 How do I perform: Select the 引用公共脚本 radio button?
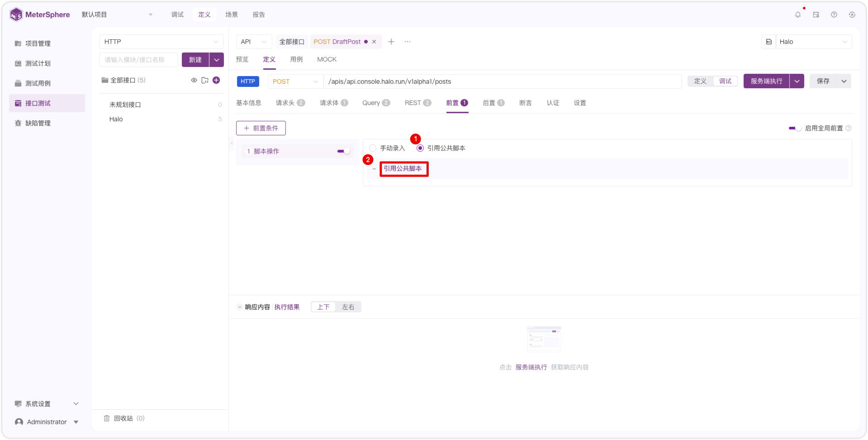[x=420, y=148]
